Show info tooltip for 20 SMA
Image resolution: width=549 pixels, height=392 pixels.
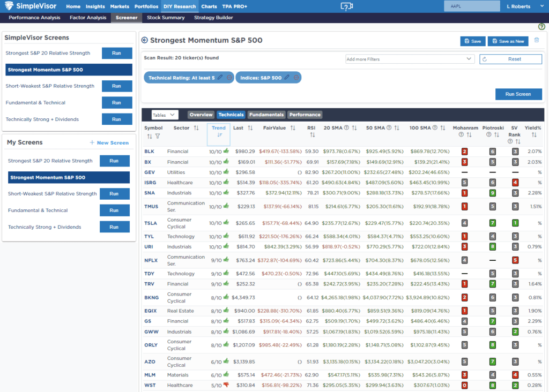click(x=346, y=127)
